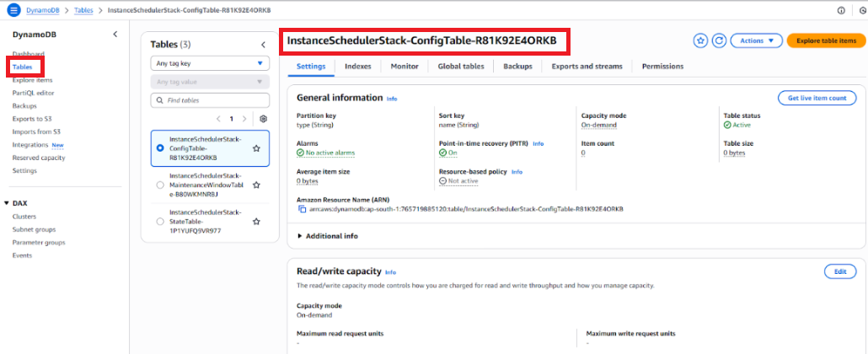Viewport: 868px width, 354px height.
Task: Open the Any tag value dropdown
Action: 210,82
